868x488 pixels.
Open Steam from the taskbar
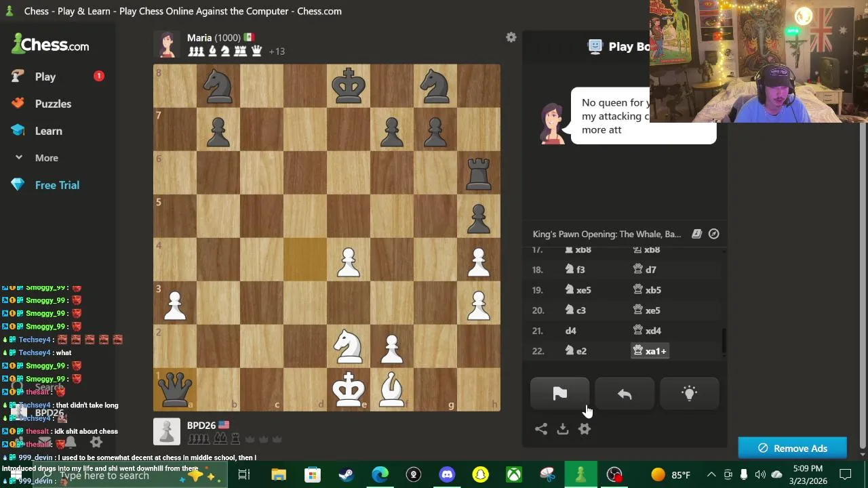coord(347,474)
